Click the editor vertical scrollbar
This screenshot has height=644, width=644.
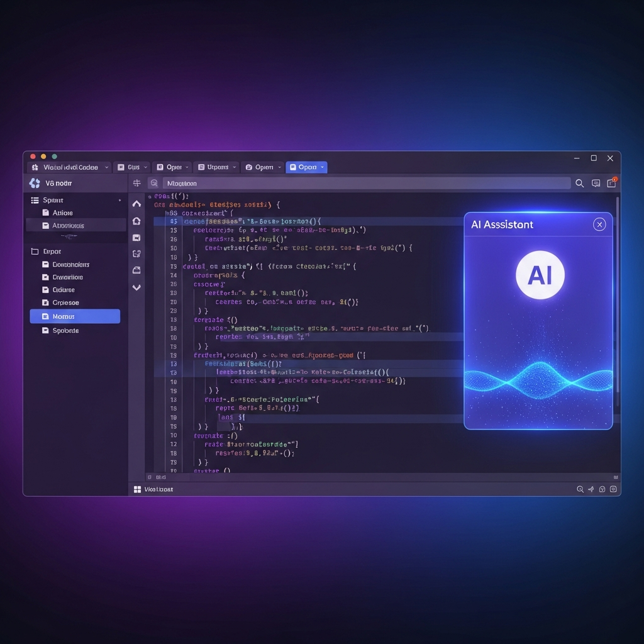click(618, 296)
